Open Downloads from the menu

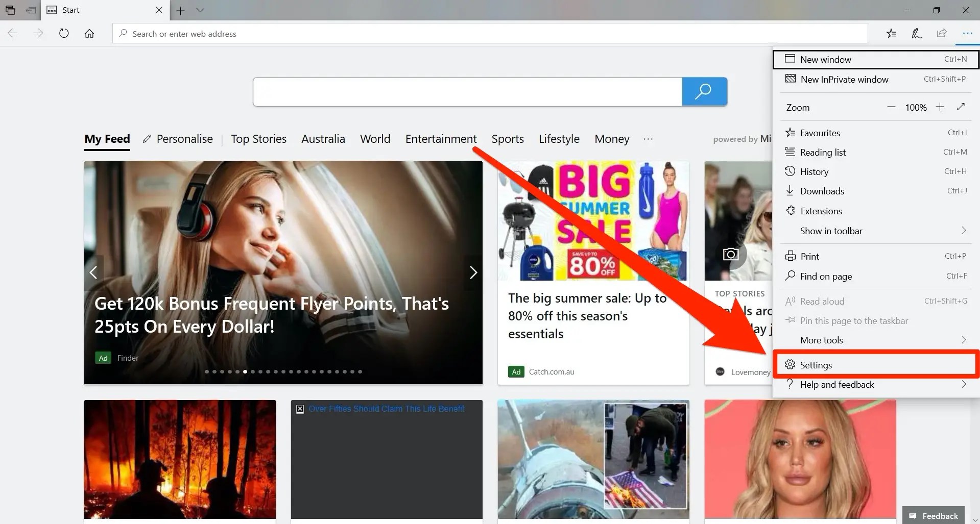pos(876,191)
